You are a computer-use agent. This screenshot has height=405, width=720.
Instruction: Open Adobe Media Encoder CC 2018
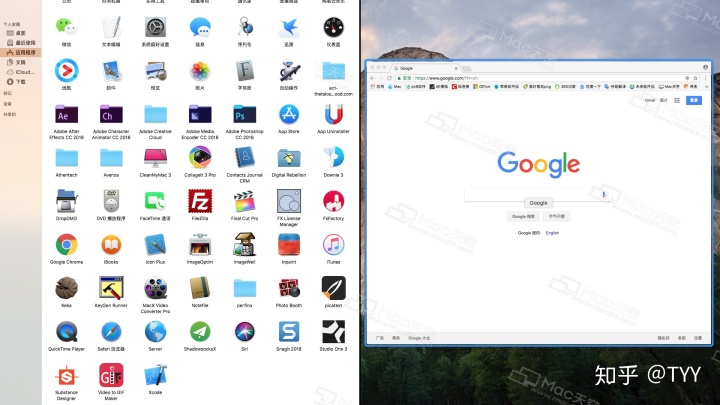(x=200, y=115)
